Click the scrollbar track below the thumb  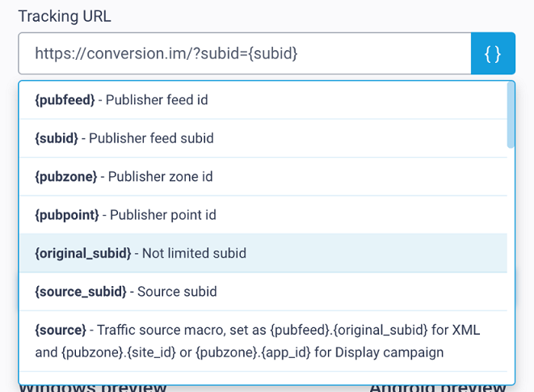pyautogui.click(x=511, y=266)
